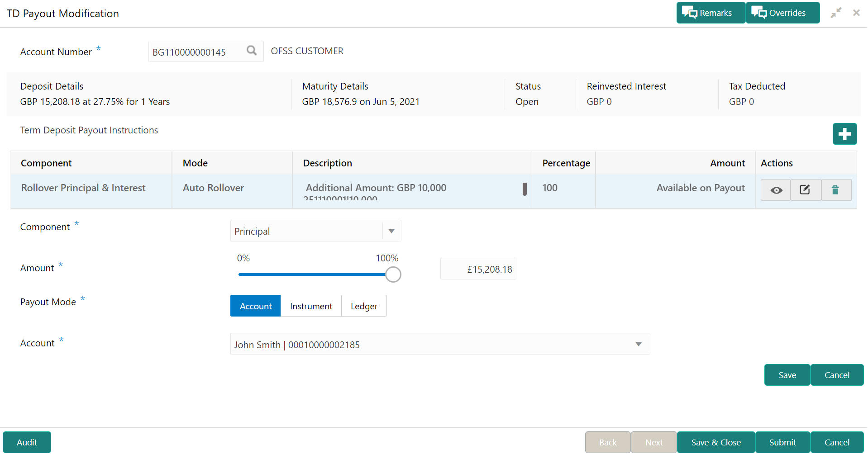Click the 'Term Deposit Payout Instructions' heading

click(x=89, y=130)
